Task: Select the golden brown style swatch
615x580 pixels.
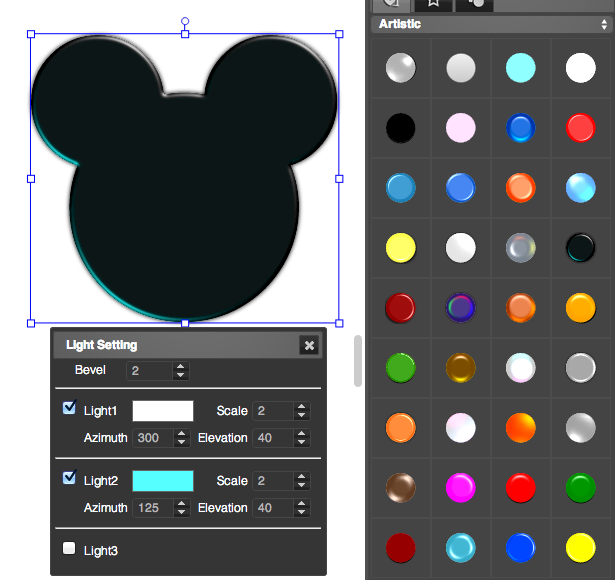Action: (x=460, y=368)
